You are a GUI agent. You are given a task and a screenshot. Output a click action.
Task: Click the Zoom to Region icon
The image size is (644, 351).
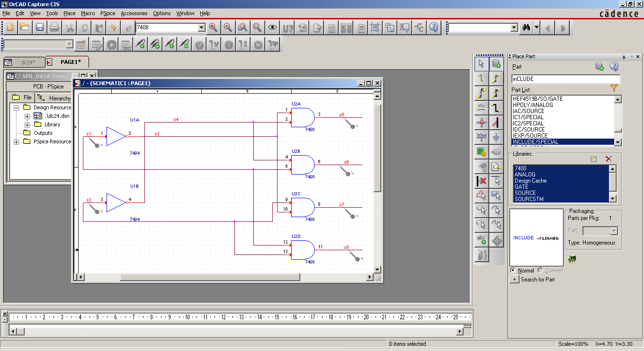click(242, 27)
